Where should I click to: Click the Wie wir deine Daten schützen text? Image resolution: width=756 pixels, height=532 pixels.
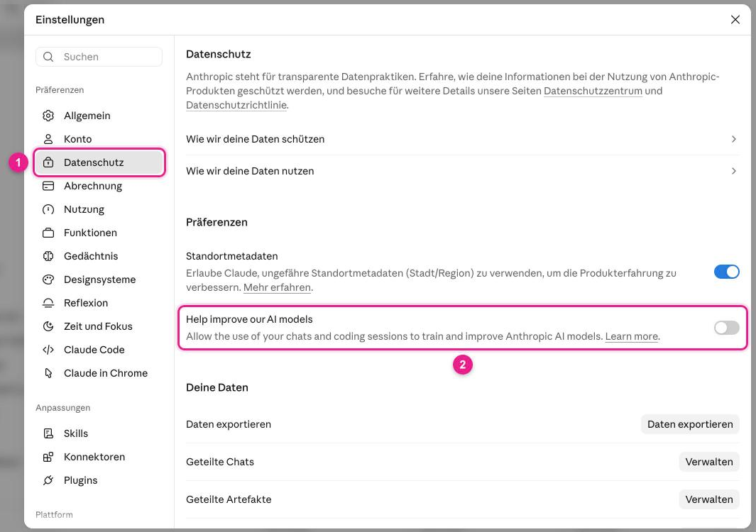click(255, 139)
